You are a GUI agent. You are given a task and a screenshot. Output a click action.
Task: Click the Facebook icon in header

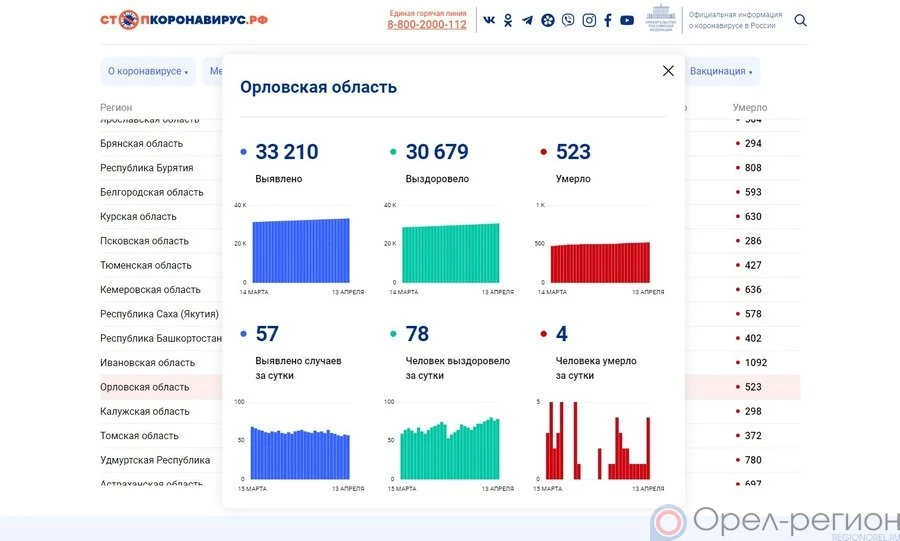tap(607, 20)
